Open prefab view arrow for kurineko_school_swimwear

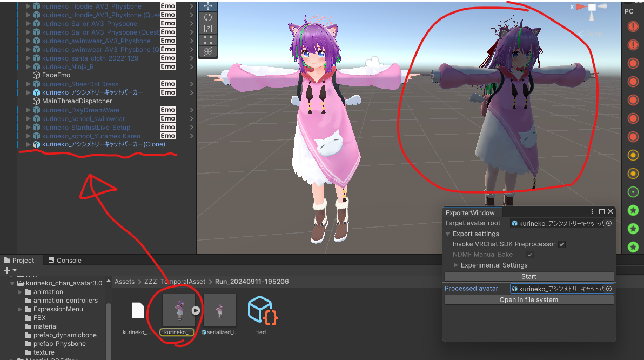click(191, 118)
